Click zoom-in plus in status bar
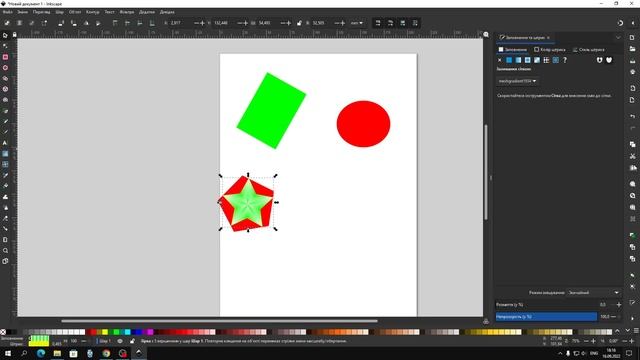The height and width of the screenshot is (360, 640). tap(593, 341)
